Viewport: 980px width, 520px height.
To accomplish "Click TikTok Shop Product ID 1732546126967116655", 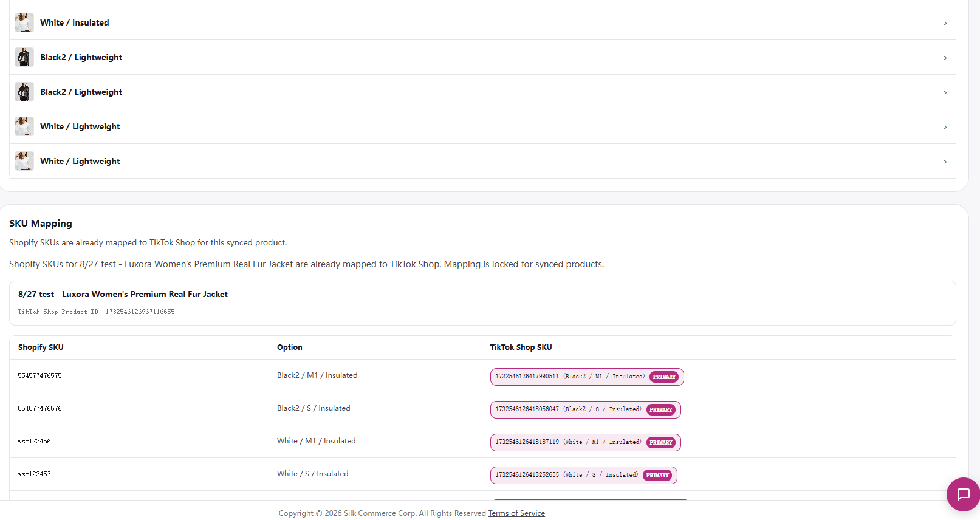I will pos(96,312).
